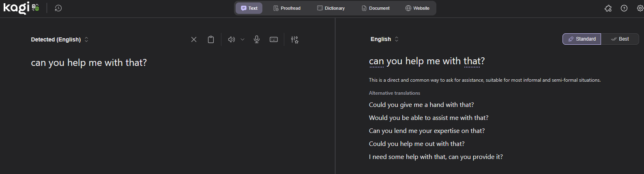Open translation history clock icon
Screen dimensions: 644x174
pyautogui.click(x=58, y=8)
